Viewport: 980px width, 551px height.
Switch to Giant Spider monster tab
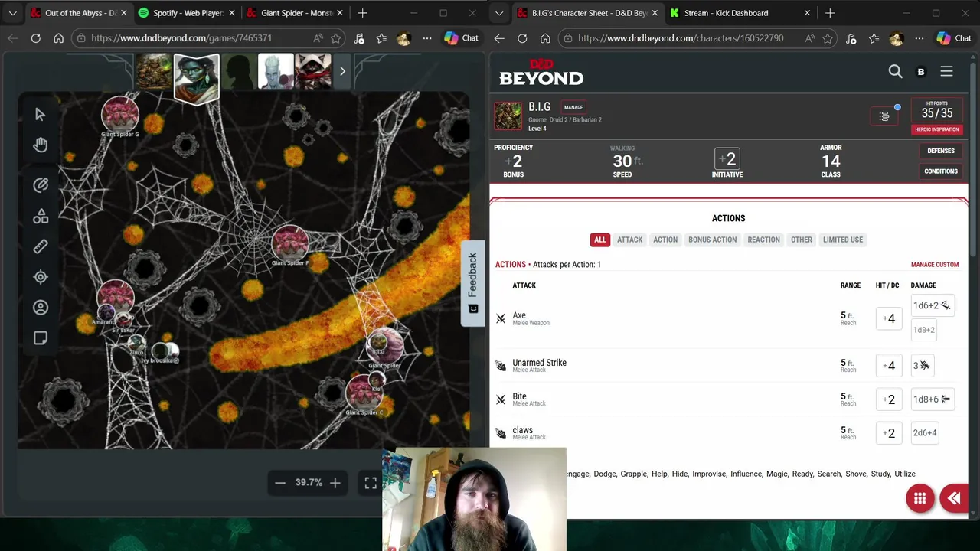[295, 13]
